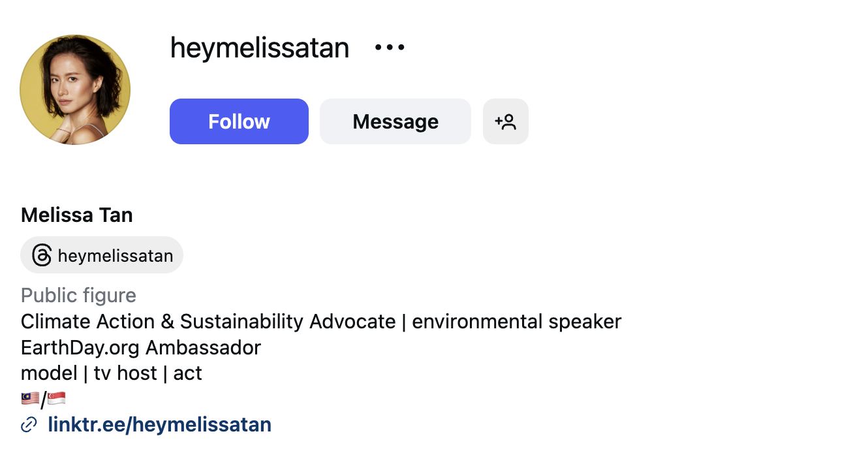Click the Message button
Image resolution: width=868 pixels, height=453 pixels.
pos(395,121)
